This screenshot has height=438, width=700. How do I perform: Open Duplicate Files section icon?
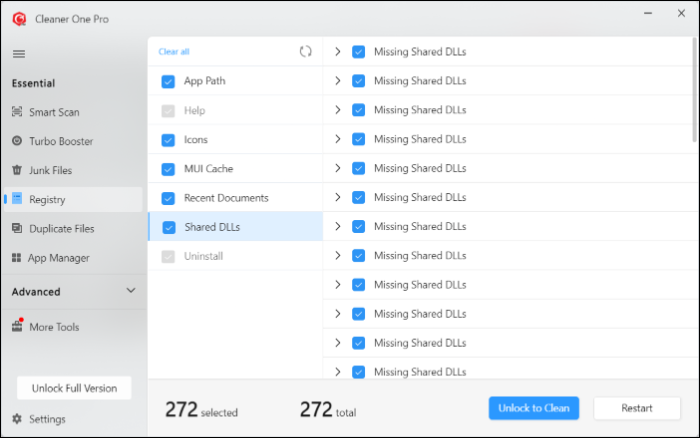17,229
